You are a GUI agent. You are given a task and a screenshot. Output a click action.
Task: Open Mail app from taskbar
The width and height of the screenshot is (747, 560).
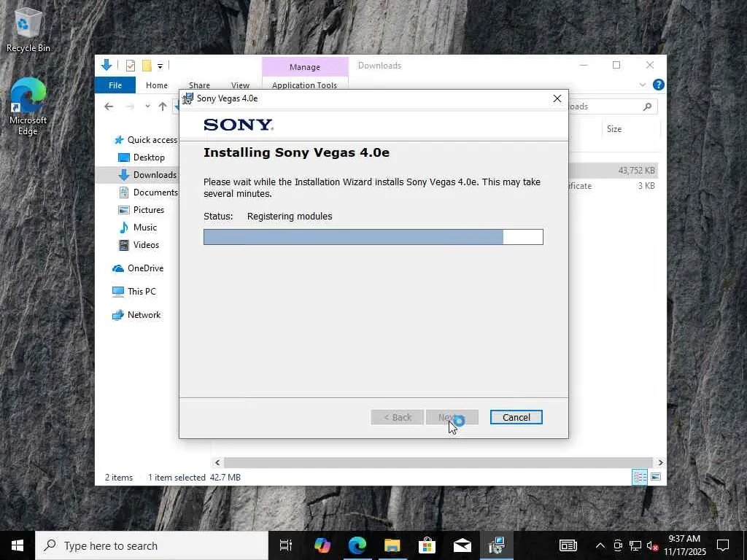[x=462, y=545]
